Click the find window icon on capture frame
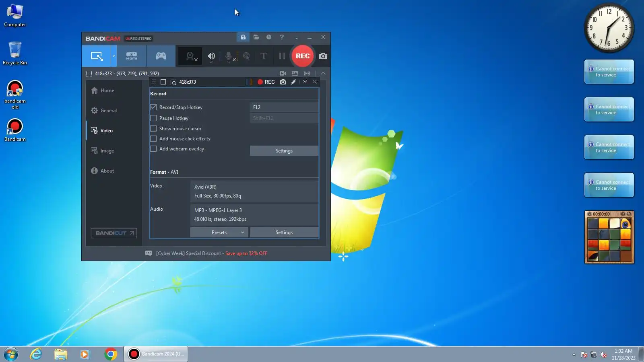 [173, 82]
